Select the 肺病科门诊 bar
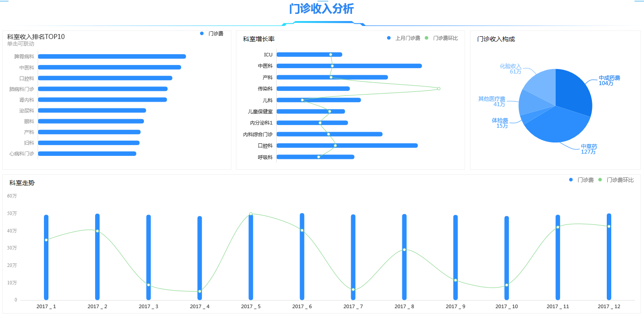 (x=103, y=89)
